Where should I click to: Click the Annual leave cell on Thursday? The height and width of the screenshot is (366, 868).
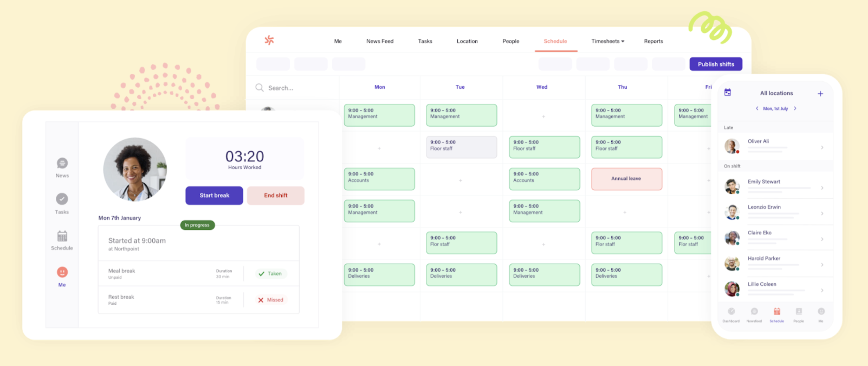[x=626, y=179]
